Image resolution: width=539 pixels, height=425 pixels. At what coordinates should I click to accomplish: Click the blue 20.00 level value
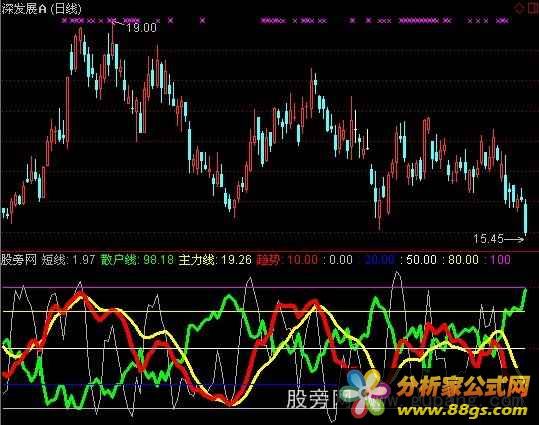click(380, 260)
